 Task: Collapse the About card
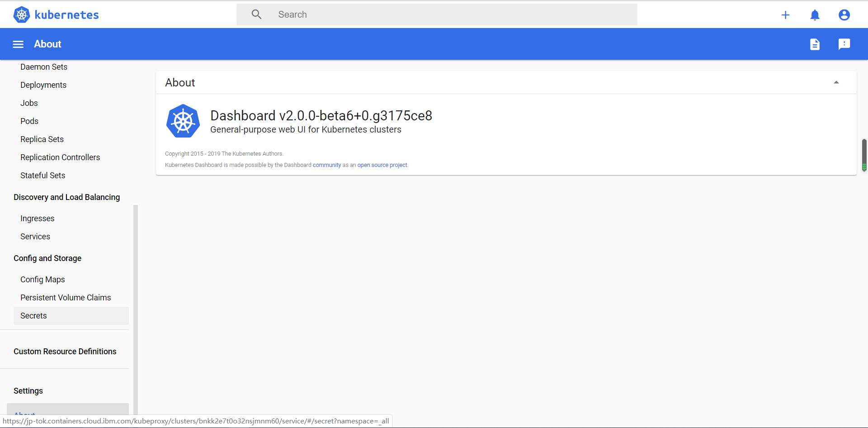click(836, 82)
